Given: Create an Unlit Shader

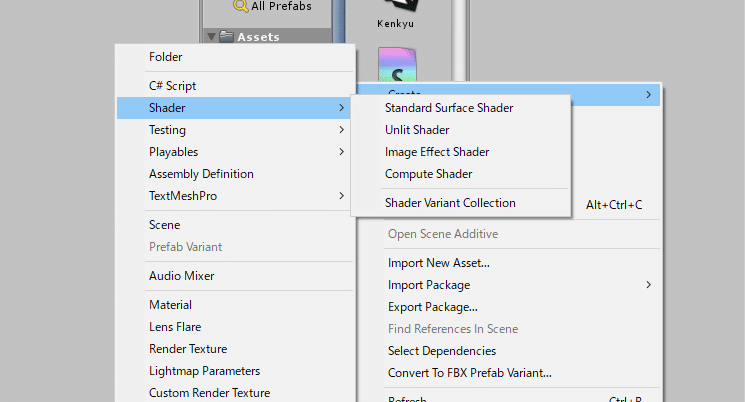Looking at the screenshot, I should point(417,130).
